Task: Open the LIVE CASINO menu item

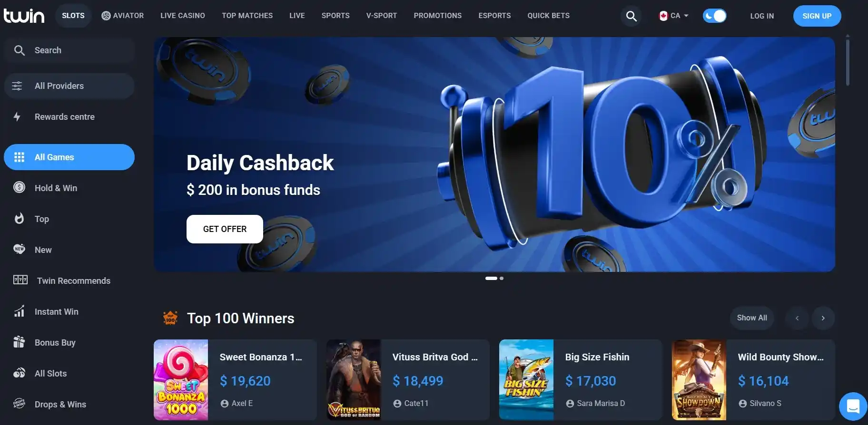Action: point(183,16)
